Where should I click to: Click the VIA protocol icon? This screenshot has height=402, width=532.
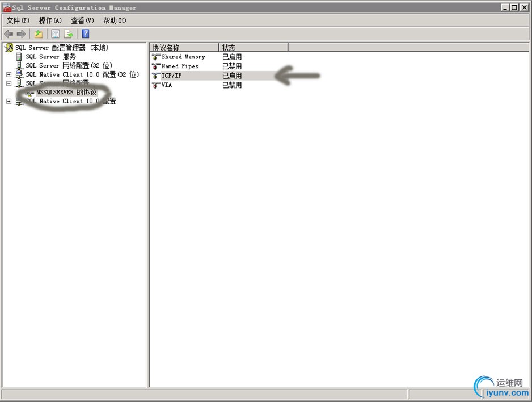[156, 85]
